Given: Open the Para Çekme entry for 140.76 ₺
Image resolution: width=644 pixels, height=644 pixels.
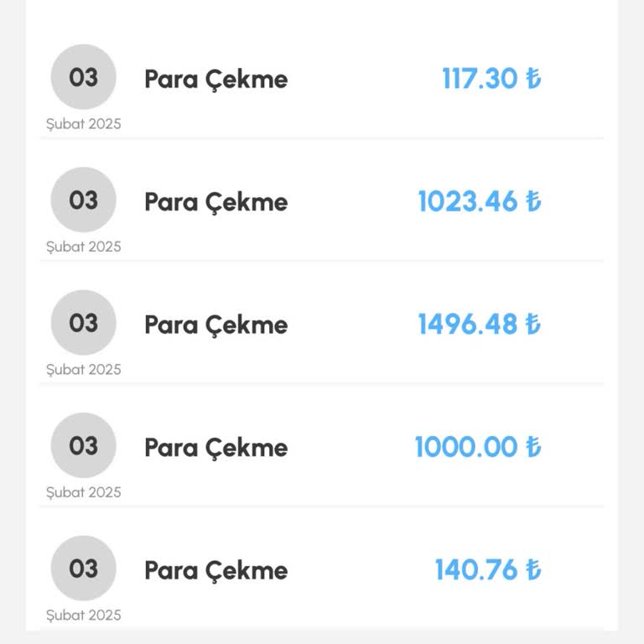Looking at the screenshot, I should pyautogui.click(x=216, y=570).
